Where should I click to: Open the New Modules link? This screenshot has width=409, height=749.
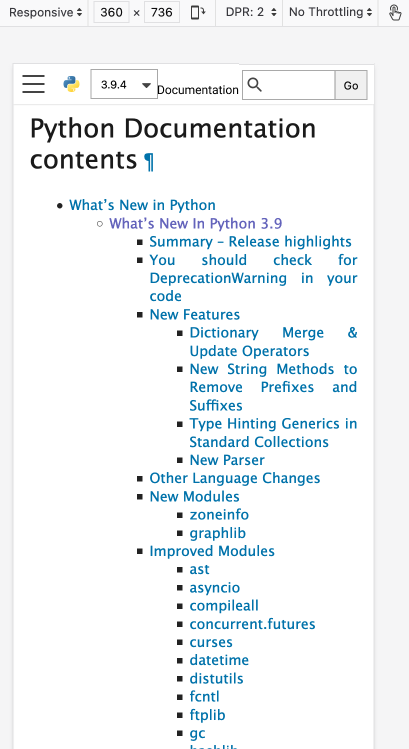[x=194, y=496]
